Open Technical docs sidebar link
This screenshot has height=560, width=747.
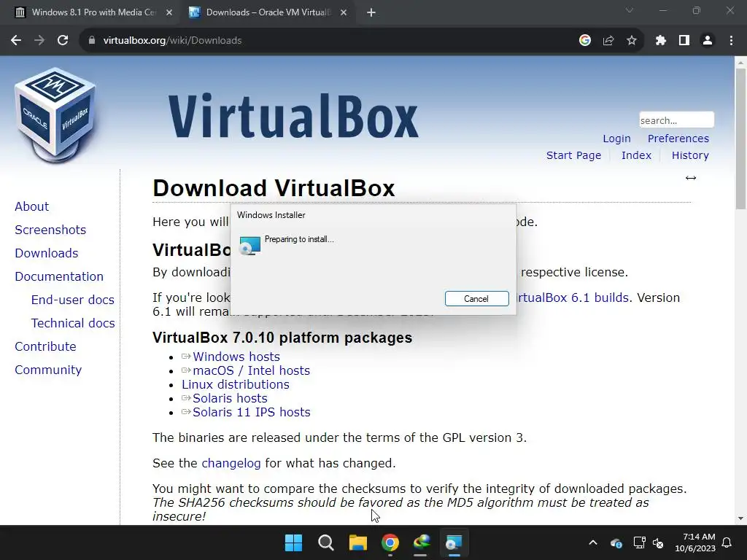[73, 323]
